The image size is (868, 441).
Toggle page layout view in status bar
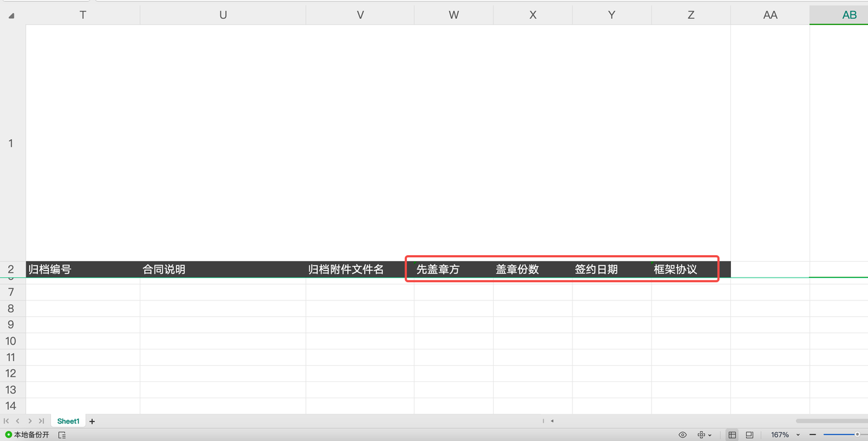pyautogui.click(x=749, y=434)
